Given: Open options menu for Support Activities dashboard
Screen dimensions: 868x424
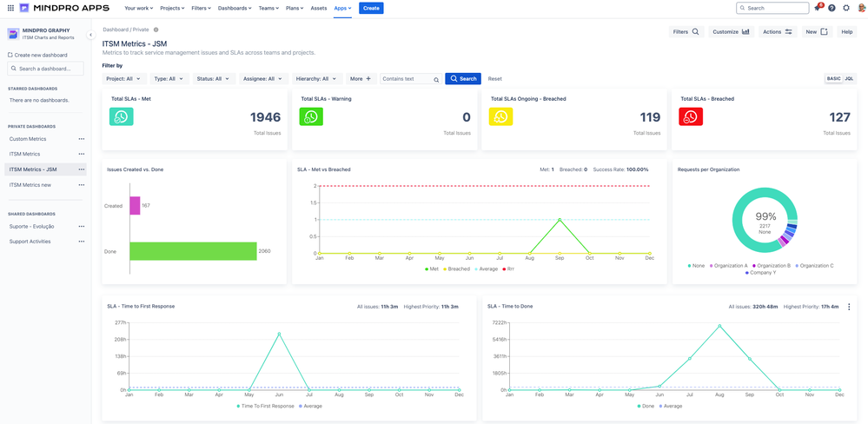Looking at the screenshot, I should pyautogui.click(x=82, y=242).
